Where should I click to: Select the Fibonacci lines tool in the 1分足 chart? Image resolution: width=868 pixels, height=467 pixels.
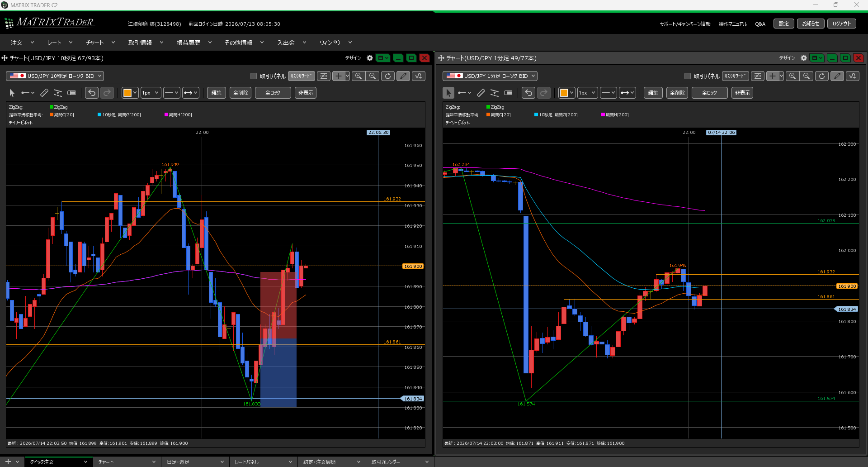(495, 93)
